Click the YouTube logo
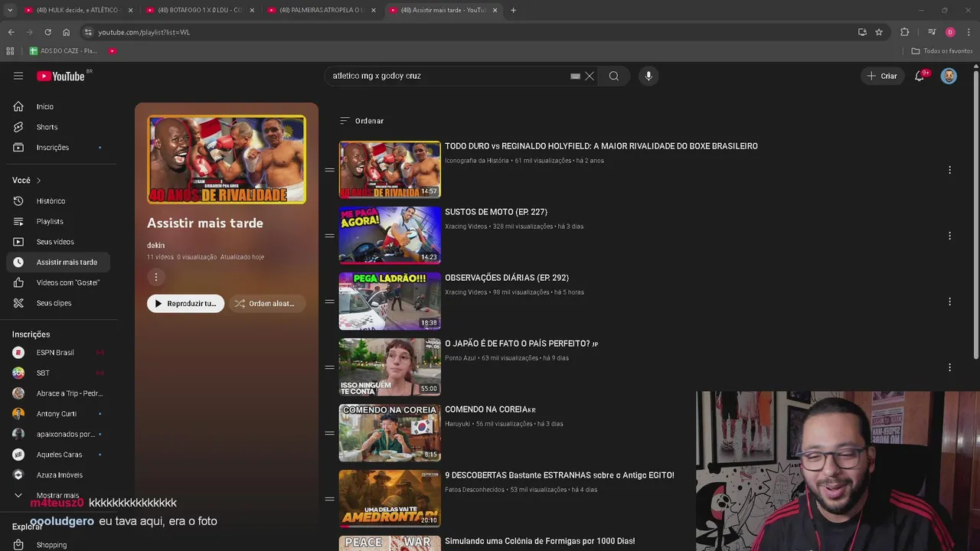This screenshot has height=551, width=980. tap(60, 76)
